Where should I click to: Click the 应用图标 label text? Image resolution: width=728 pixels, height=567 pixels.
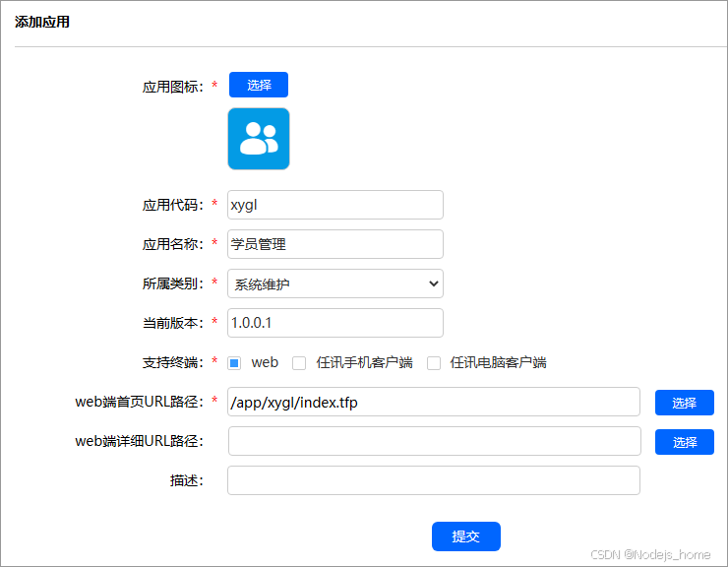point(173,87)
